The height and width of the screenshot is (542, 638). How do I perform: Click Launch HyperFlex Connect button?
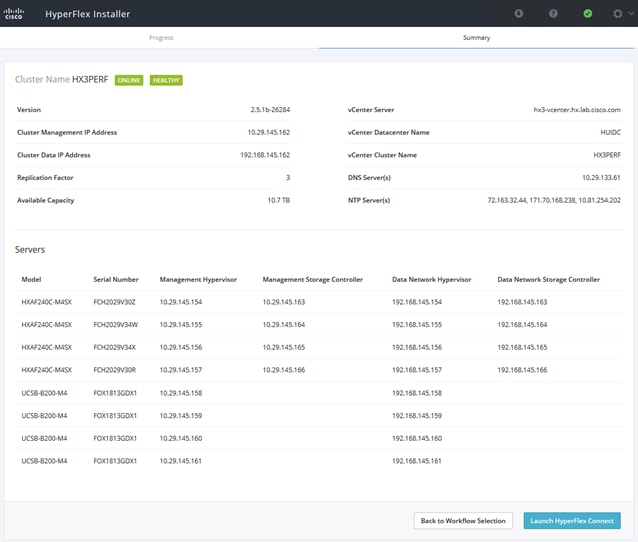coord(572,520)
